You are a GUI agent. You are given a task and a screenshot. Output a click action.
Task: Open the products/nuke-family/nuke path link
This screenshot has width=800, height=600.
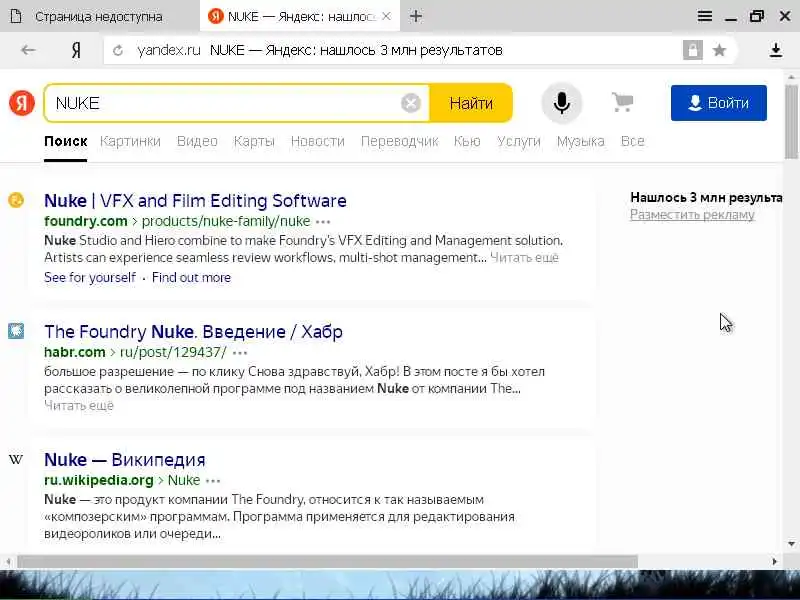click(x=226, y=221)
